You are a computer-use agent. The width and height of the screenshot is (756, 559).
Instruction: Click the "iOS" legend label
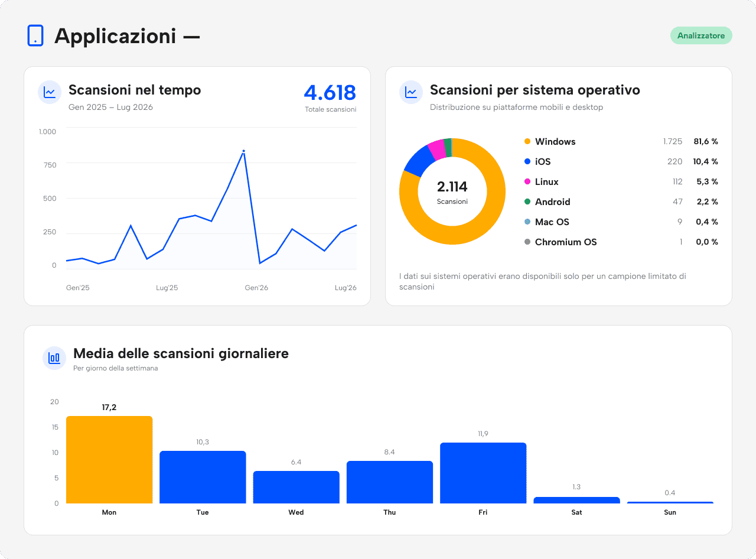click(x=543, y=161)
